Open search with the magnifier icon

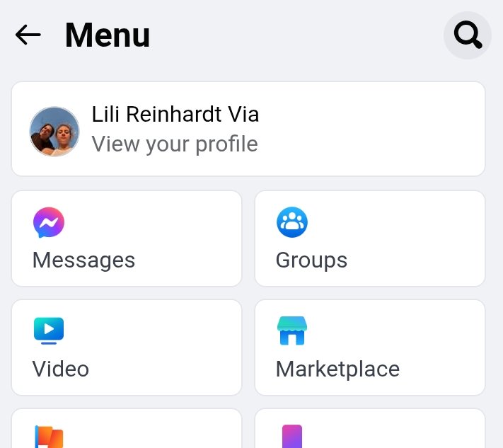pyautogui.click(x=468, y=35)
